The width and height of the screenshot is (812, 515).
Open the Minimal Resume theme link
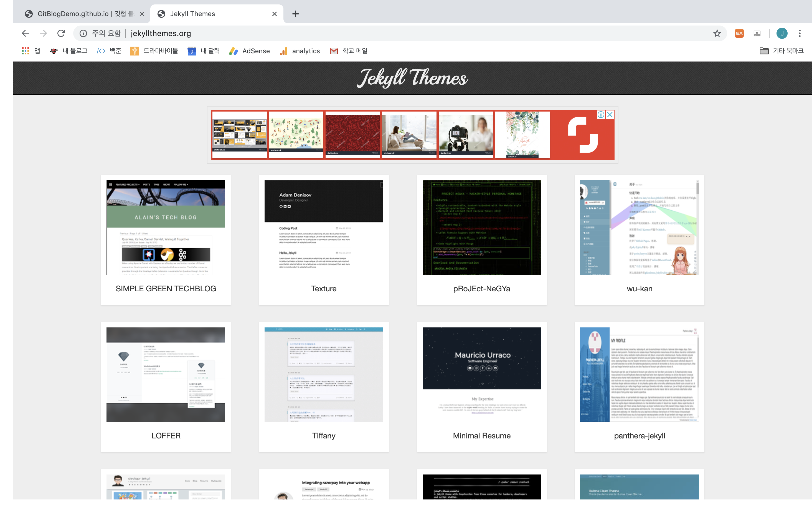tap(481, 435)
